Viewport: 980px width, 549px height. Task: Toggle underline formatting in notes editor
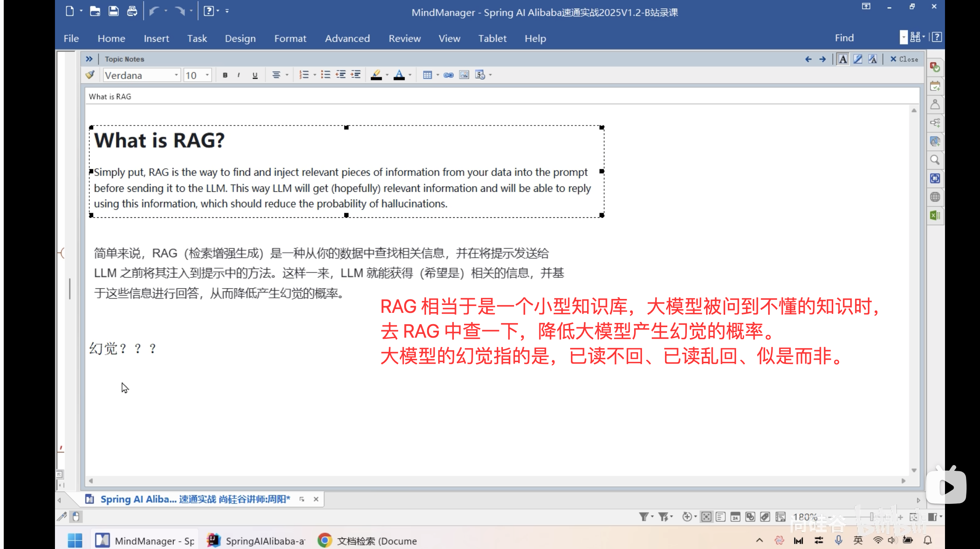click(255, 75)
